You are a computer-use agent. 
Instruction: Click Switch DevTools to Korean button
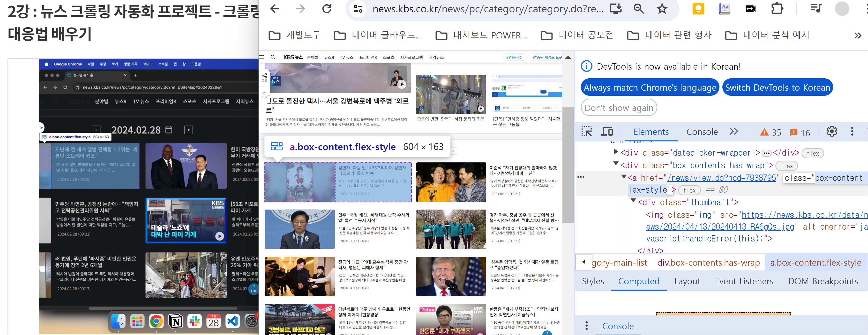777,87
